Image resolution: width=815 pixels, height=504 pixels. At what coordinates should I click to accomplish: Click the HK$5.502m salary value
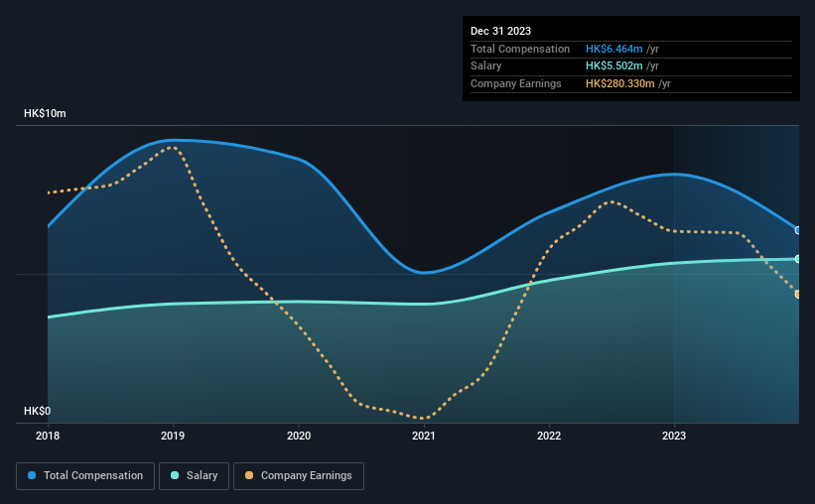[613, 66]
